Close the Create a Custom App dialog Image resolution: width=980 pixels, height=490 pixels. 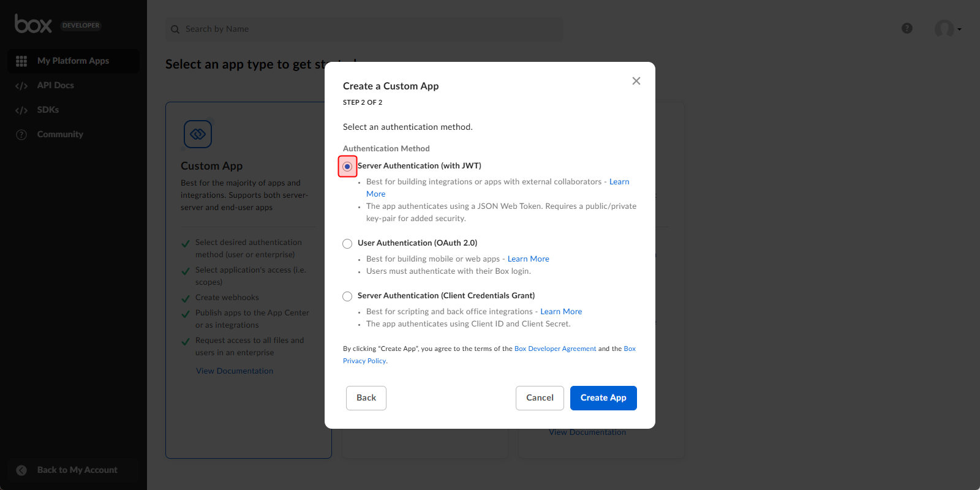[636, 81]
